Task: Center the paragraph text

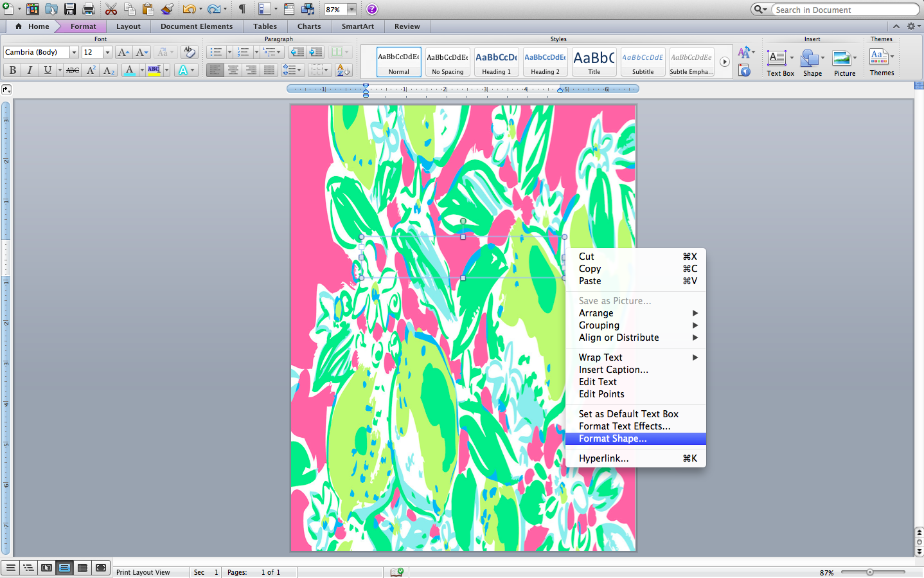Action: (x=233, y=70)
